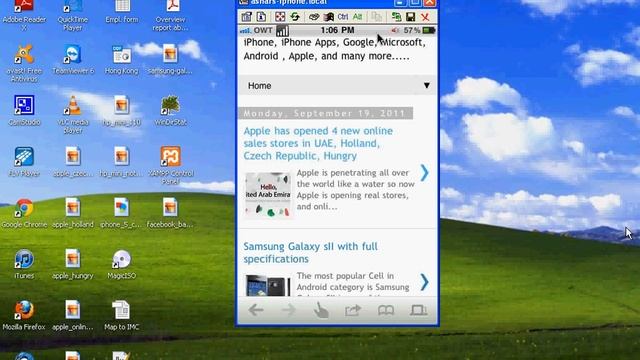Screen dimensions: 640x360
Task: Open Samsung Galaxy sII specifications article
Action: coord(310,253)
